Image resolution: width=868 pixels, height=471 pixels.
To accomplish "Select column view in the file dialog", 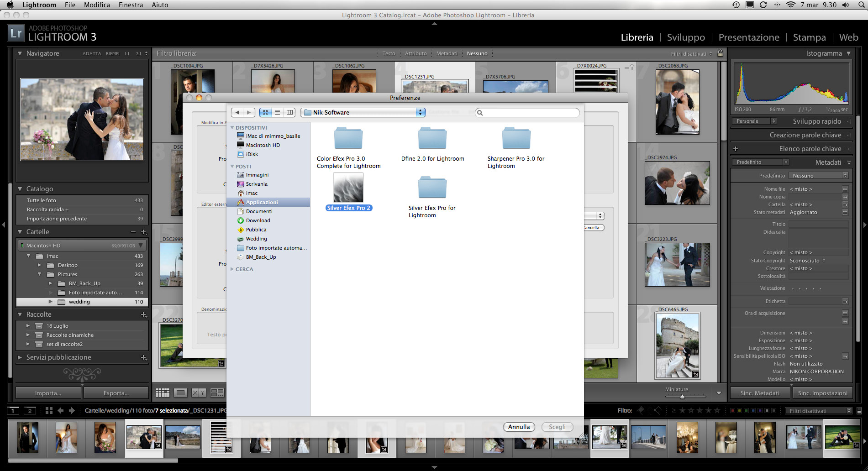I will [x=289, y=112].
